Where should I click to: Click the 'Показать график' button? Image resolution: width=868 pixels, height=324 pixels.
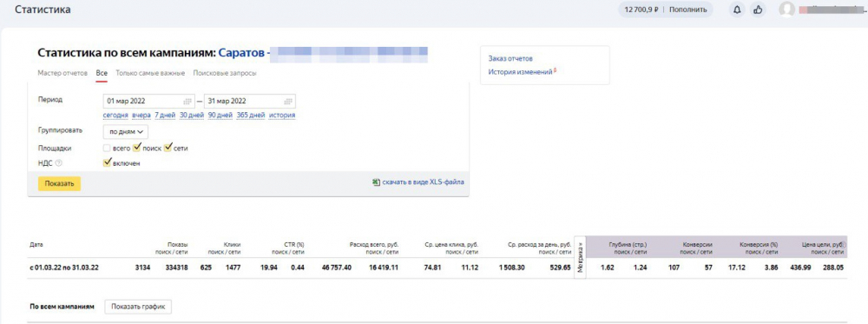[138, 307]
